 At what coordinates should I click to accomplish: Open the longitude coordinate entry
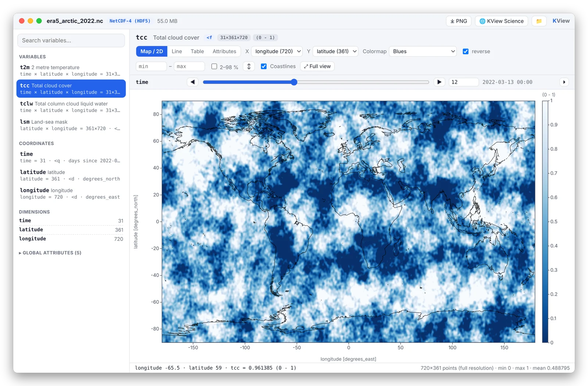71,193
